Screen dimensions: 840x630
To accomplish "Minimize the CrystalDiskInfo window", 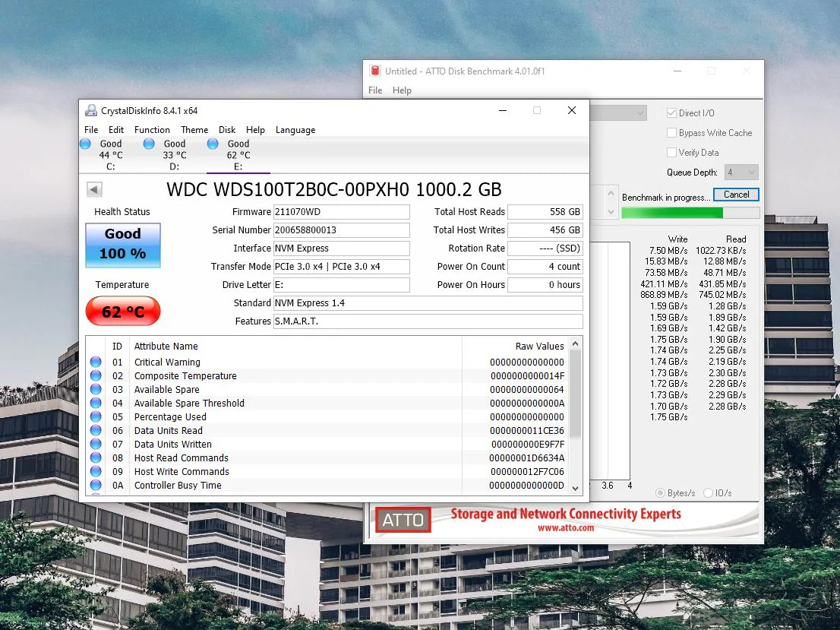I will click(x=503, y=110).
